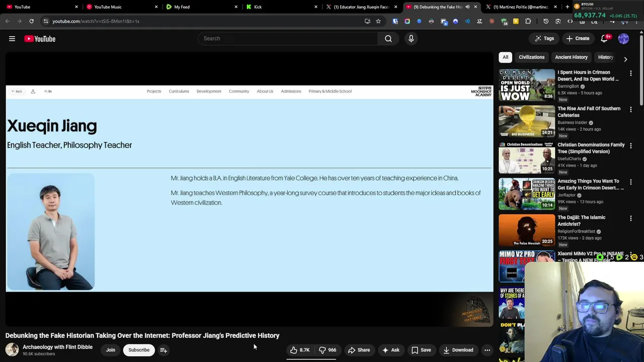Image resolution: width=644 pixels, height=362 pixels.
Task: Open options for I Spent Hours in Crimson Desert
Action: [x=631, y=73]
